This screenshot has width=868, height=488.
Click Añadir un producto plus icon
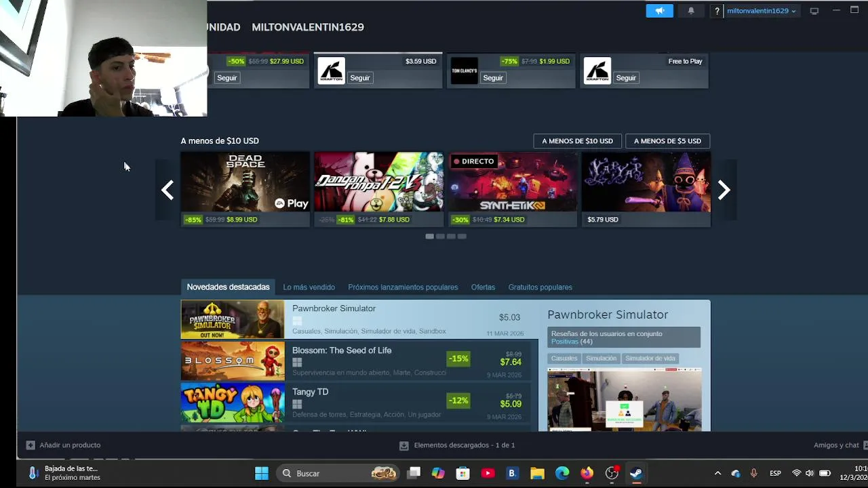[x=31, y=445]
